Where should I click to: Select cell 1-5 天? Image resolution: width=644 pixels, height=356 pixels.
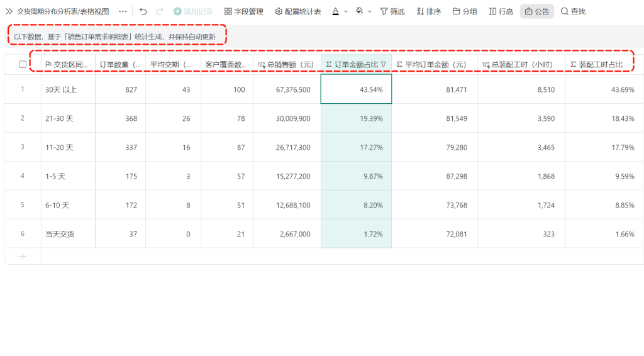point(68,176)
